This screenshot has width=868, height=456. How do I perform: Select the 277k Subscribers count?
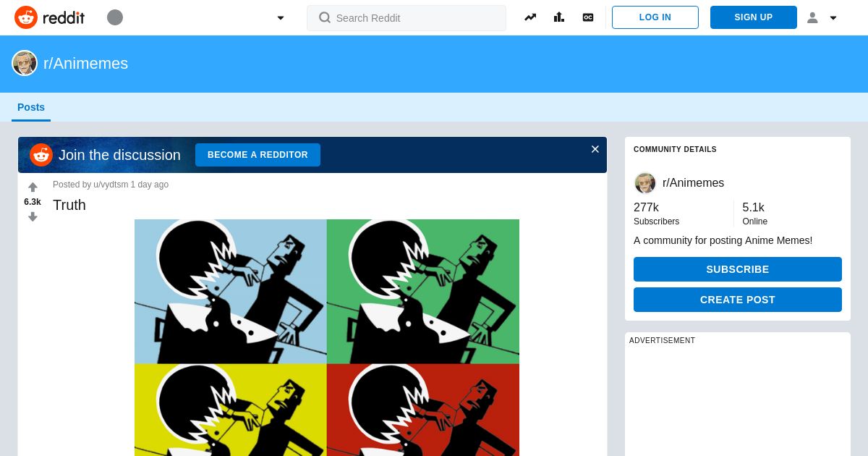coord(646,208)
